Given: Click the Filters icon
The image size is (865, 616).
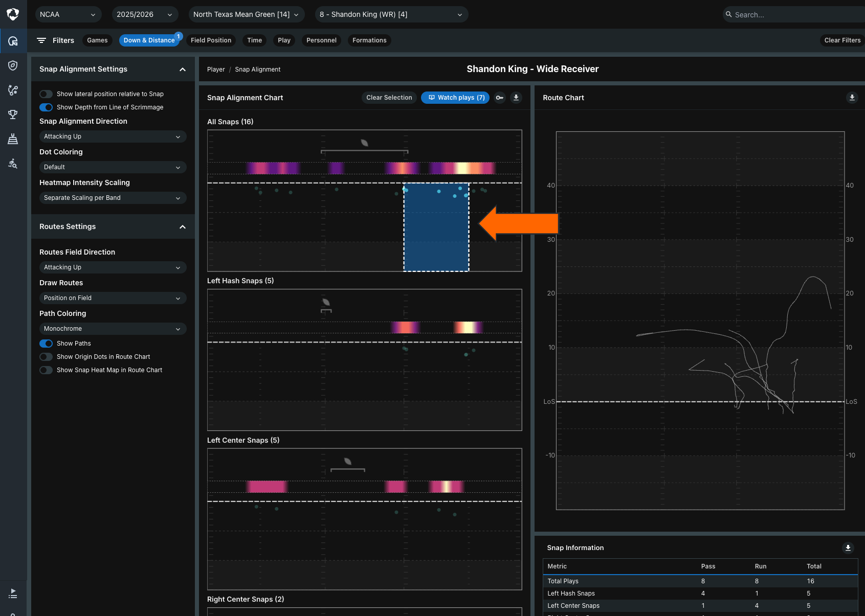Looking at the screenshot, I should [41, 40].
